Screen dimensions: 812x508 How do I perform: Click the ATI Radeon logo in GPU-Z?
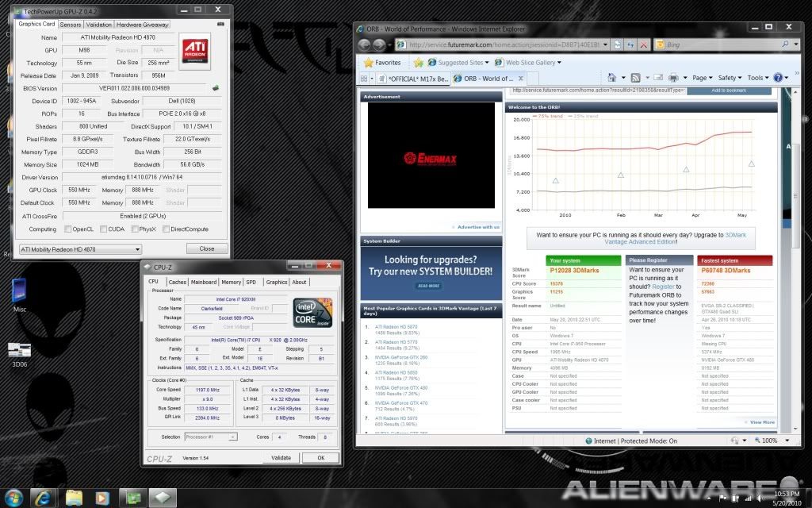coord(195,51)
